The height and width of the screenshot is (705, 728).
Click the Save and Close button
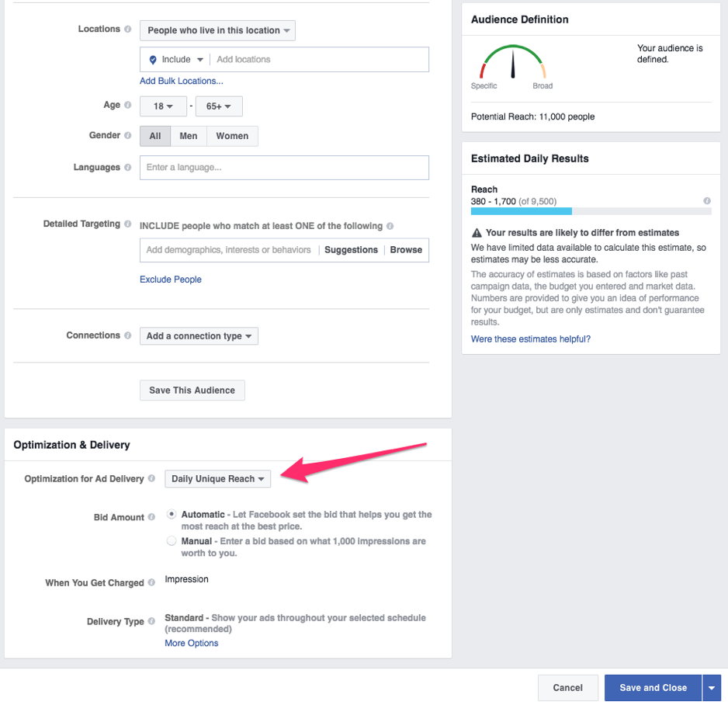coord(653,688)
